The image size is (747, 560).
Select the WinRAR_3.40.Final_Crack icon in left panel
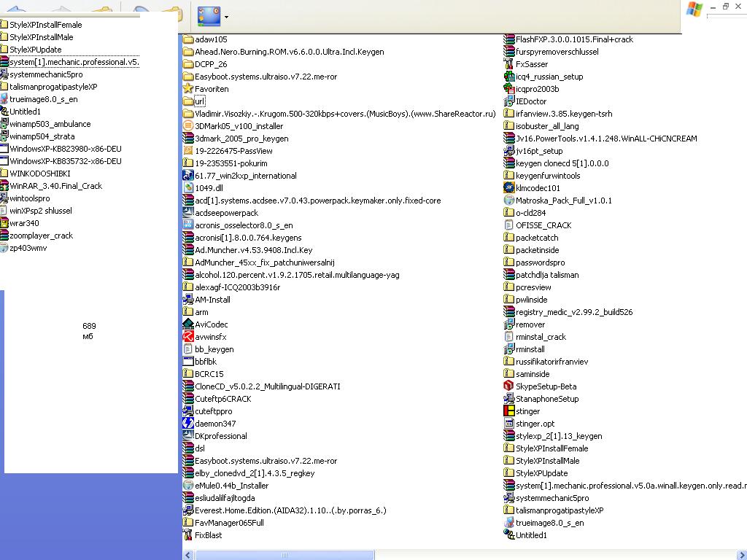[x=4, y=186]
